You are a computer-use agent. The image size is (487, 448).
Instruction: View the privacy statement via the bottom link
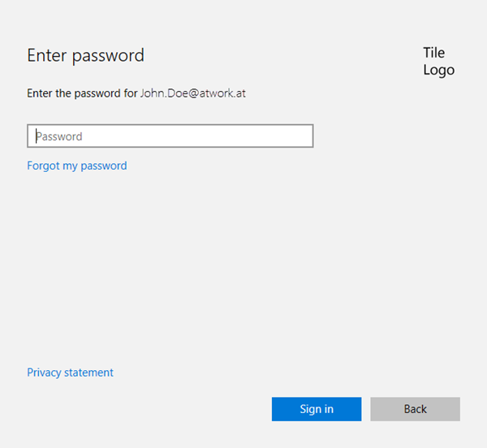70,373
